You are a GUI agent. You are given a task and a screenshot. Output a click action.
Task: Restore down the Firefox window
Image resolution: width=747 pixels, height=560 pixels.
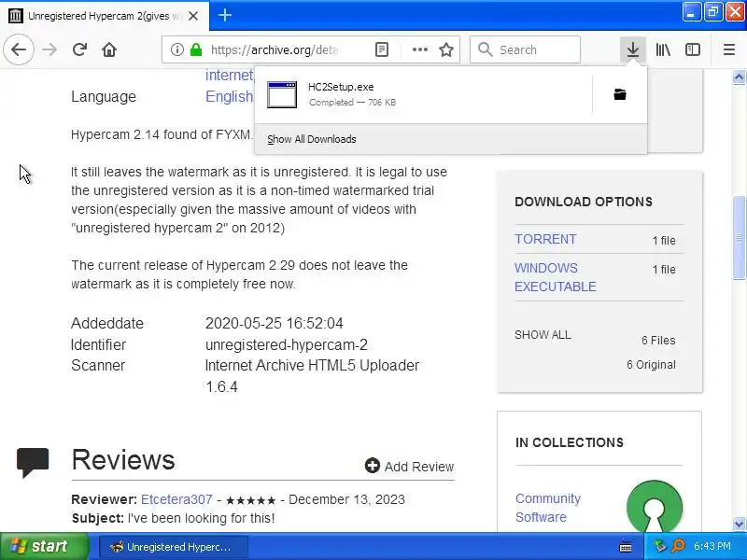click(712, 12)
